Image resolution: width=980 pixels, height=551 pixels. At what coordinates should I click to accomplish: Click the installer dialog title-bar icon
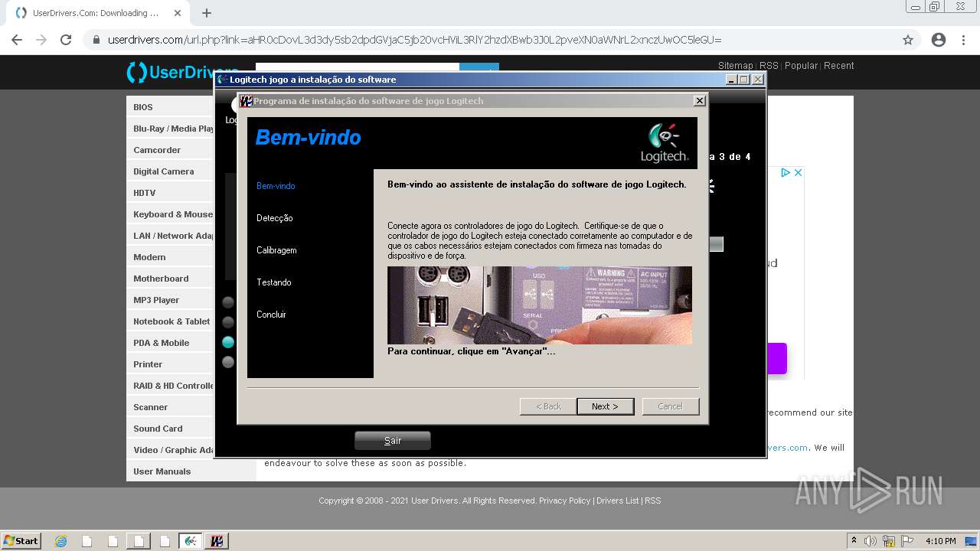tap(247, 101)
